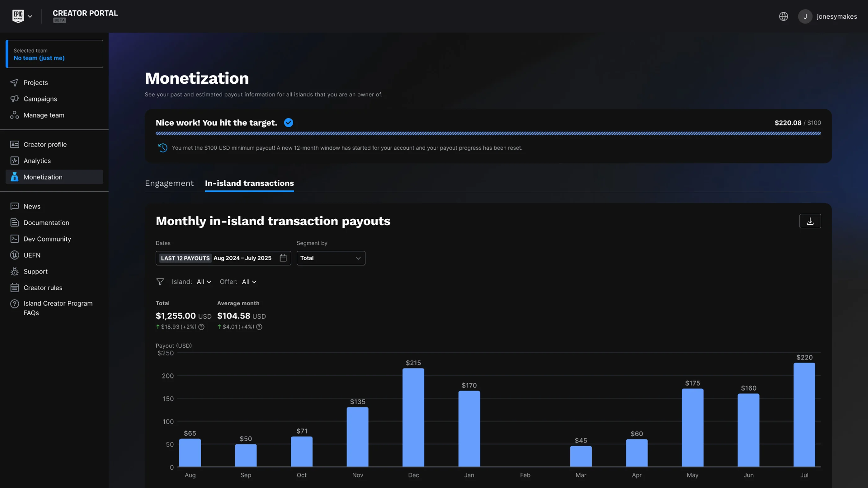Click the Jul bar showing $220

[804, 415]
